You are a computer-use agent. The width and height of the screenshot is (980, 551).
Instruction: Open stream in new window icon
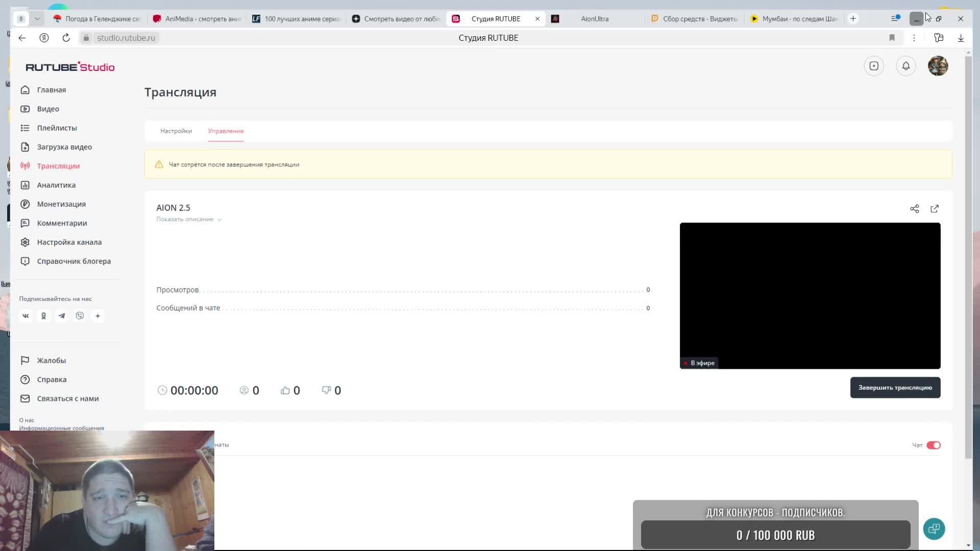935,209
